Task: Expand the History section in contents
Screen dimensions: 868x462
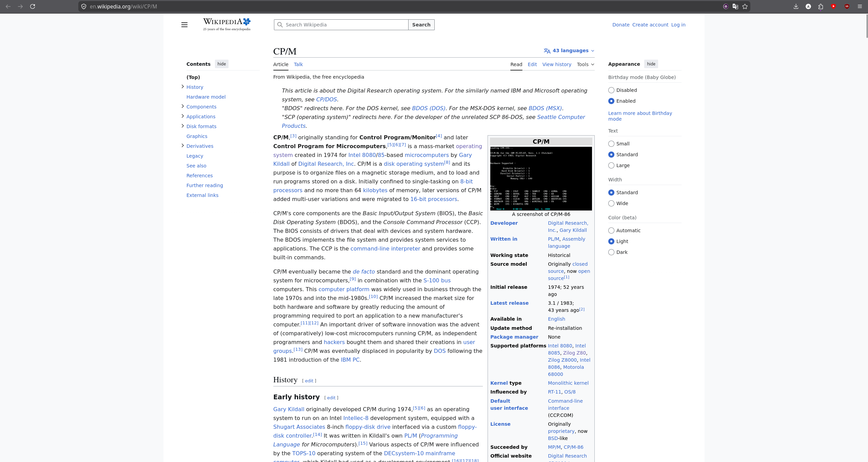Action: [183, 87]
